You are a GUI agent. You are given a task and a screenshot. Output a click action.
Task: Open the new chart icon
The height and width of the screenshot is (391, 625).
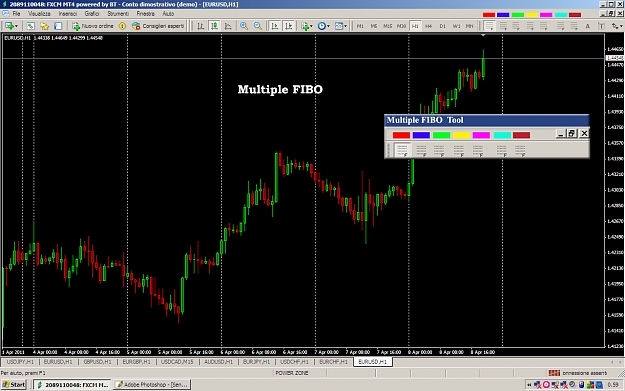(x=9, y=26)
